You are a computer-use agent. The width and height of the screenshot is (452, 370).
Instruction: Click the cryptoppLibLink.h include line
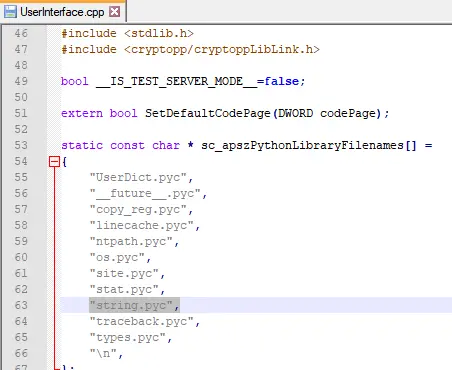(190, 49)
